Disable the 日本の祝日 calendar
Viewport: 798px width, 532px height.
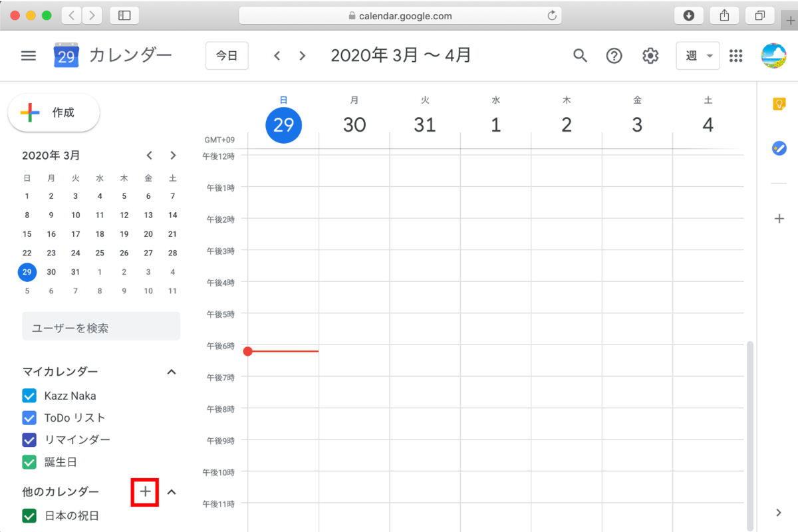pyautogui.click(x=29, y=515)
